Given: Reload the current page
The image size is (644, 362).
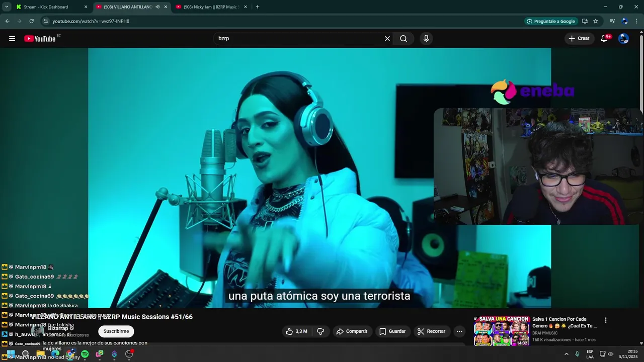Looking at the screenshot, I should tap(31, 21).
